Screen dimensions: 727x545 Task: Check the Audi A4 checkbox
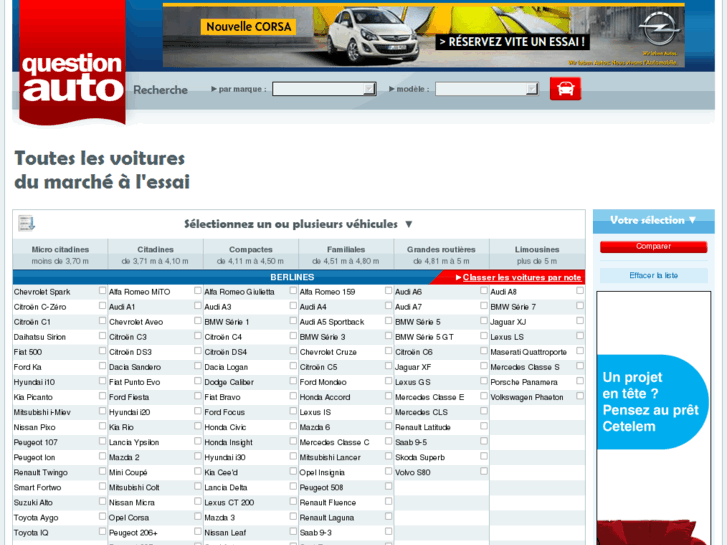(389, 306)
